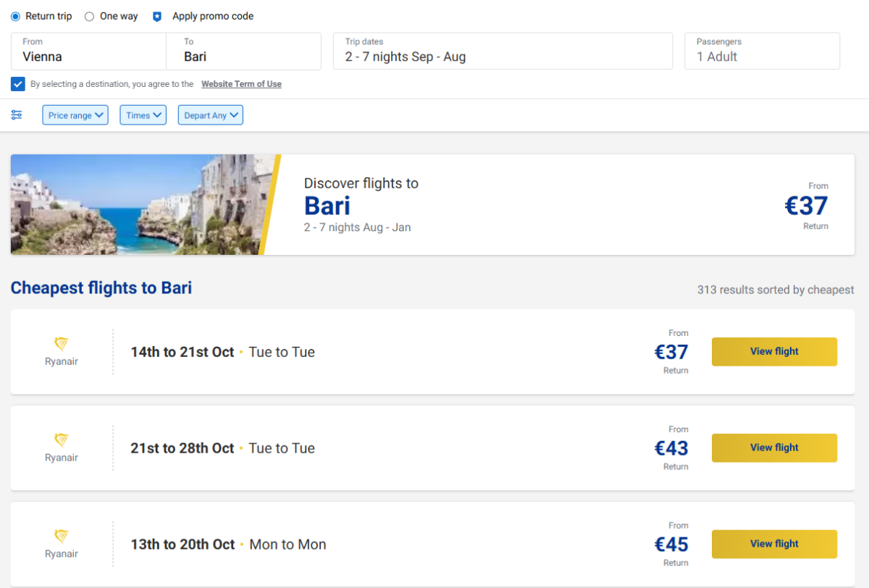View flight for 13th to 20th Oct

pos(774,545)
